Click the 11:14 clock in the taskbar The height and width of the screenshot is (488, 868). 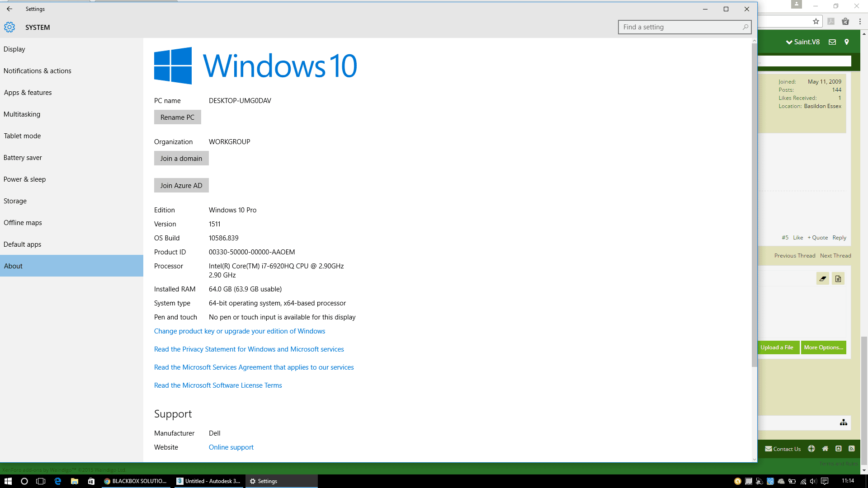[x=848, y=481]
